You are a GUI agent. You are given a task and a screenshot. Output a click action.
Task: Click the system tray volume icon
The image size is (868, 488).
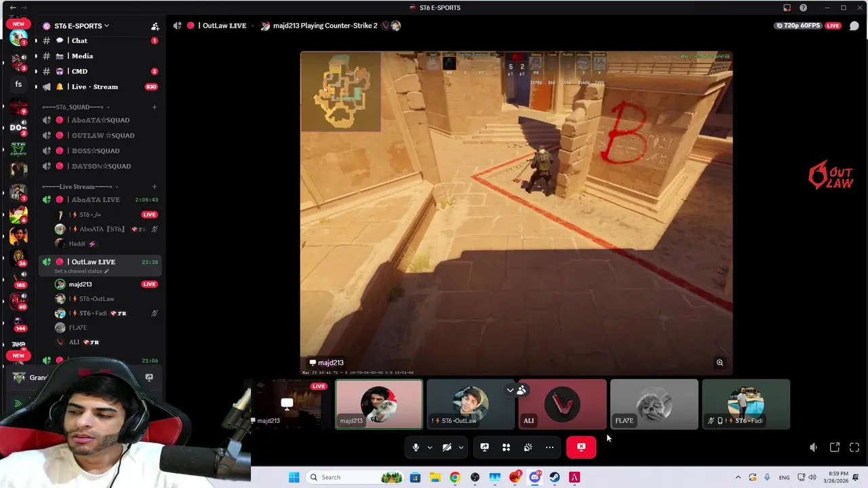click(812, 477)
